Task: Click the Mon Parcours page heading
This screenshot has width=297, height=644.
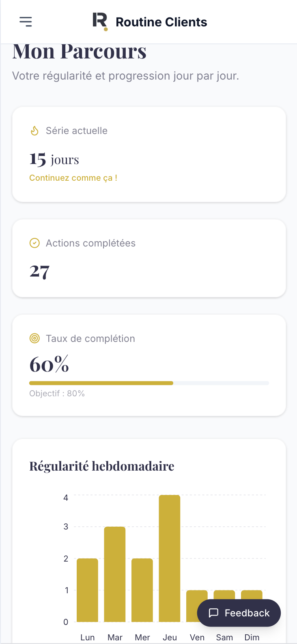Action: click(80, 53)
